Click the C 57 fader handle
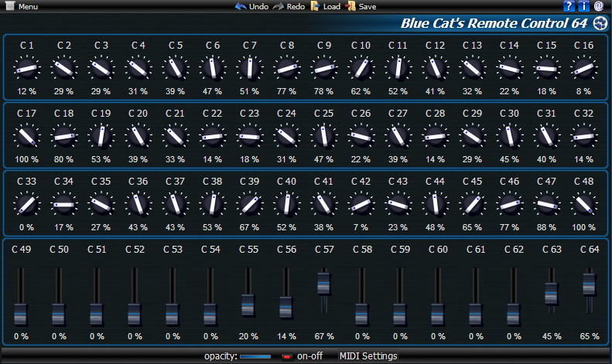This screenshot has width=612, height=364. (324, 282)
